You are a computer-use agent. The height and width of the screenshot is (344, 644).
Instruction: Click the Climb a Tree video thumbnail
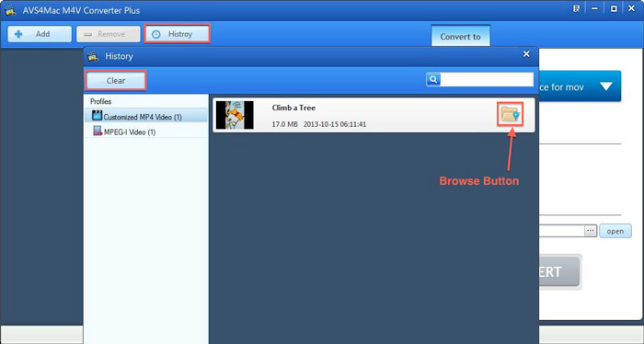coord(235,115)
